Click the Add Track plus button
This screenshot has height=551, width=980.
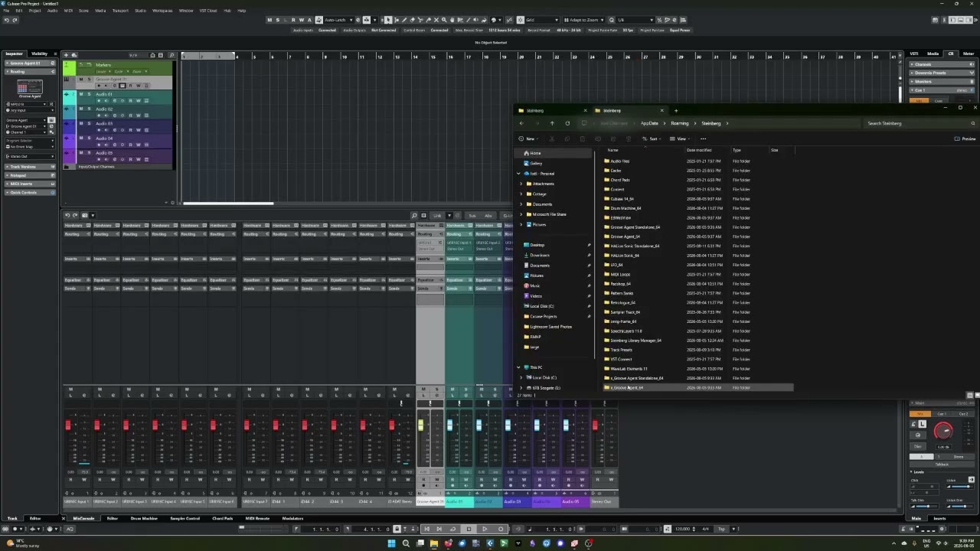click(x=65, y=55)
